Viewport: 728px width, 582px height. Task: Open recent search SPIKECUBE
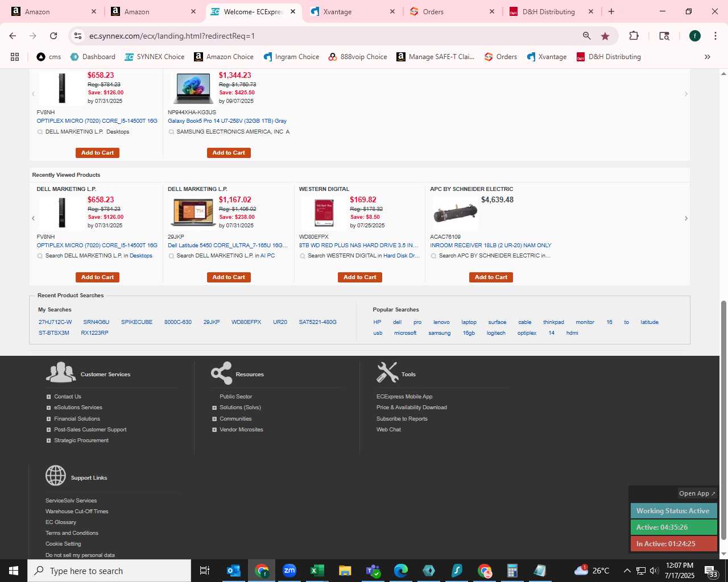[x=136, y=322]
